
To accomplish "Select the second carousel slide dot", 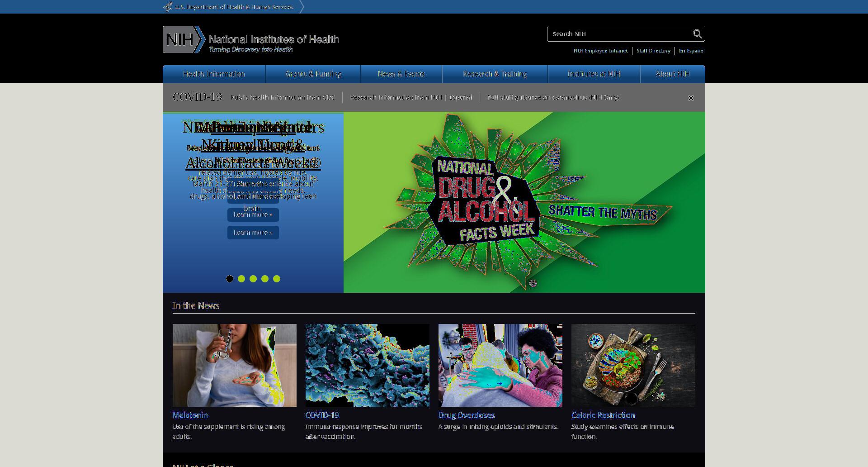I will (x=241, y=279).
